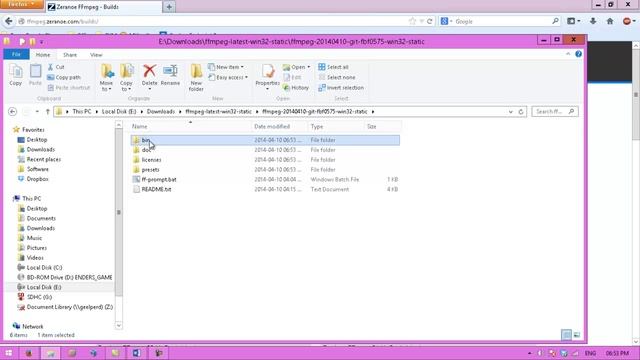Sort by the Date modified column
The image size is (640, 360).
(x=280, y=127)
